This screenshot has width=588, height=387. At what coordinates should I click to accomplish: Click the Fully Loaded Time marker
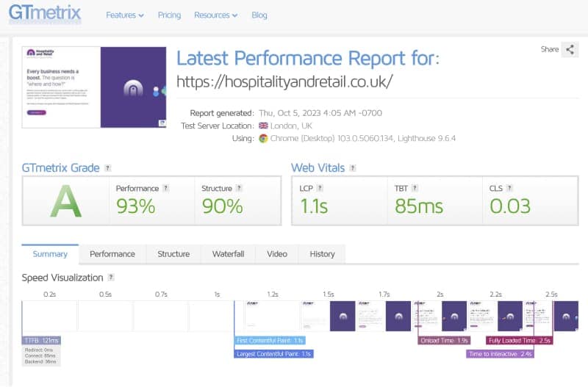(519, 341)
